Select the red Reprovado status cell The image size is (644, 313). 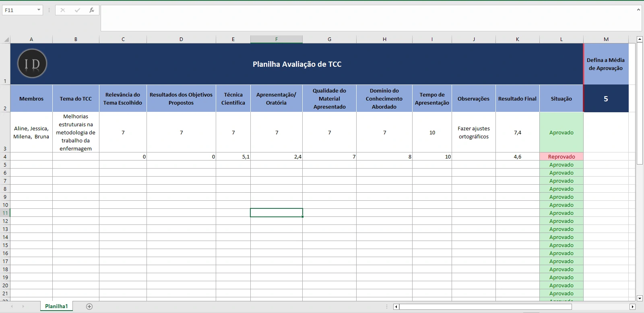tap(561, 156)
